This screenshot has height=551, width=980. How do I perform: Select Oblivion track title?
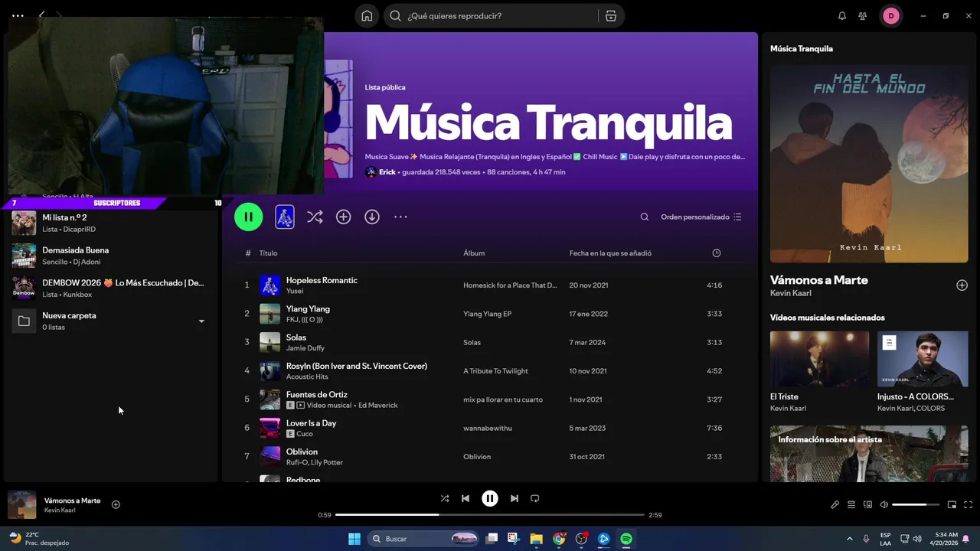[x=302, y=452]
